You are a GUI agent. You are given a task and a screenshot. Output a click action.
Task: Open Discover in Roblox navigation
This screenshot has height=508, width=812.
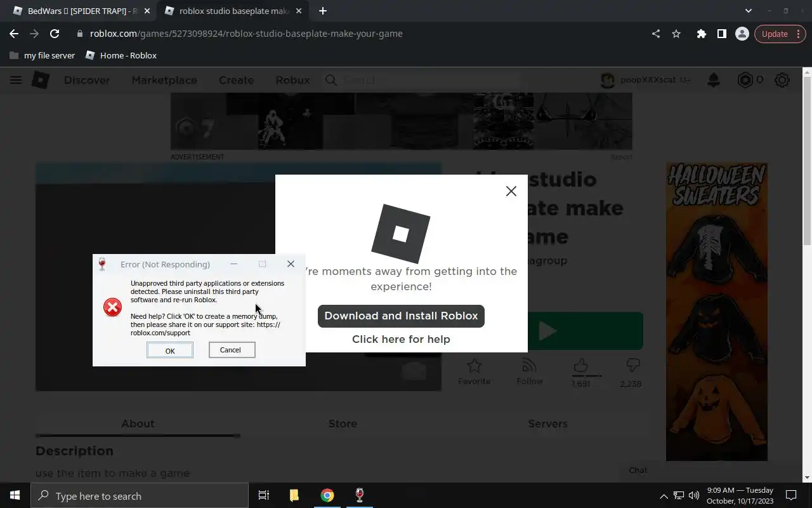tap(87, 80)
